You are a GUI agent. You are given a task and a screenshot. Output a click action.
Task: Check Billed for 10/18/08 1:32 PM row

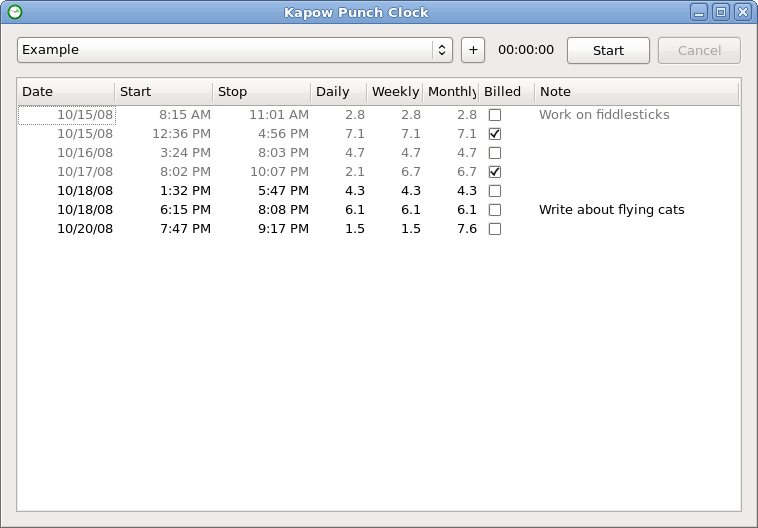495,191
